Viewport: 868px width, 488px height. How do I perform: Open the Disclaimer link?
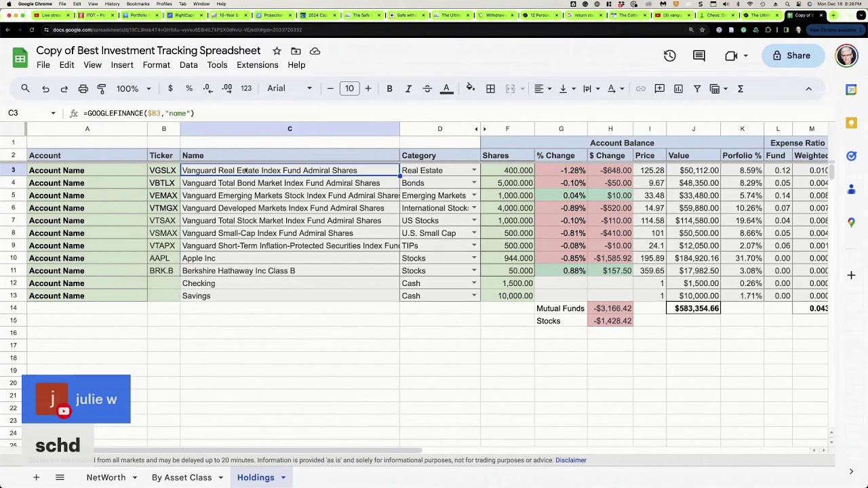571,460
